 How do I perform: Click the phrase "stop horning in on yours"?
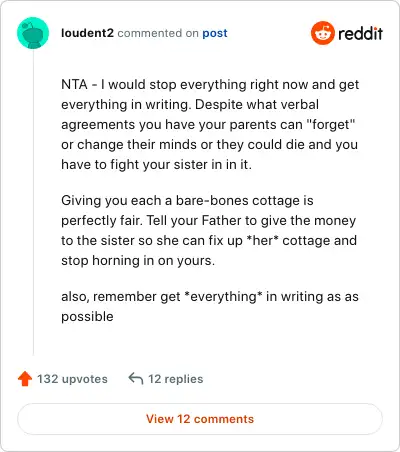tap(136, 260)
